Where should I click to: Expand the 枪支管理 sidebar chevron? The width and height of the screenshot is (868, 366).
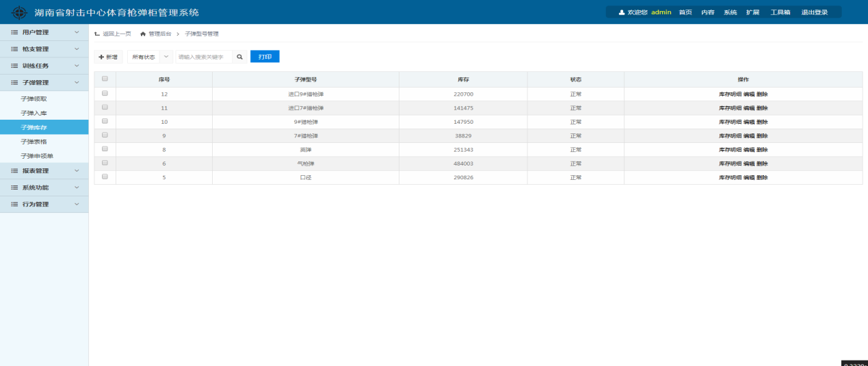tap(77, 49)
